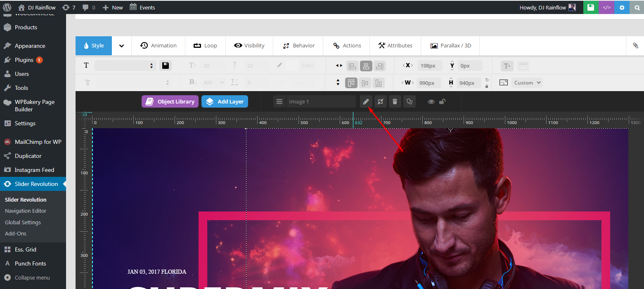Switch to the Animation tab

(x=159, y=45)
